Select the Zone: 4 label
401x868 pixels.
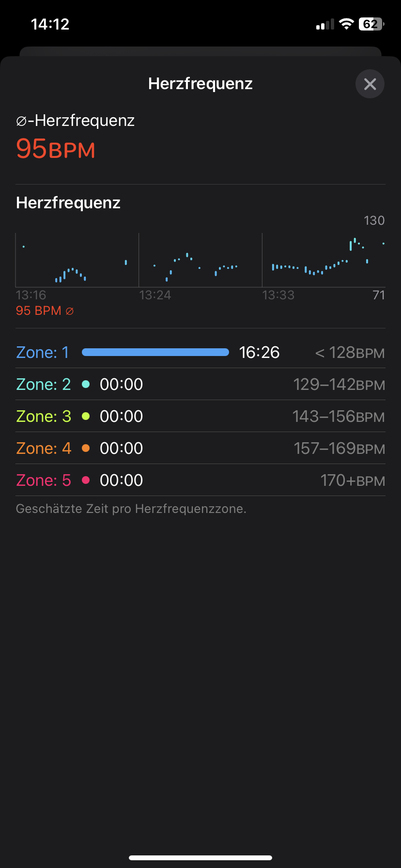tap(44, 448)
